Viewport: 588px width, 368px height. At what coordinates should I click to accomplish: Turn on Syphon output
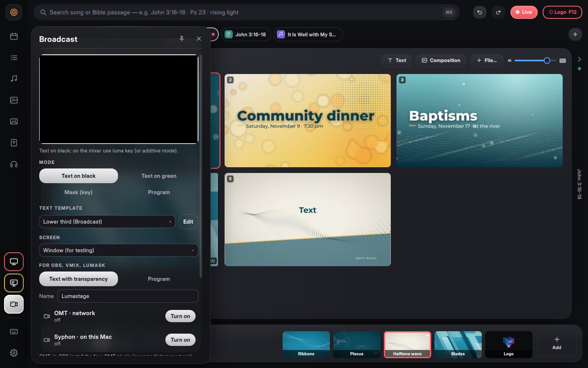click(180, 340)
